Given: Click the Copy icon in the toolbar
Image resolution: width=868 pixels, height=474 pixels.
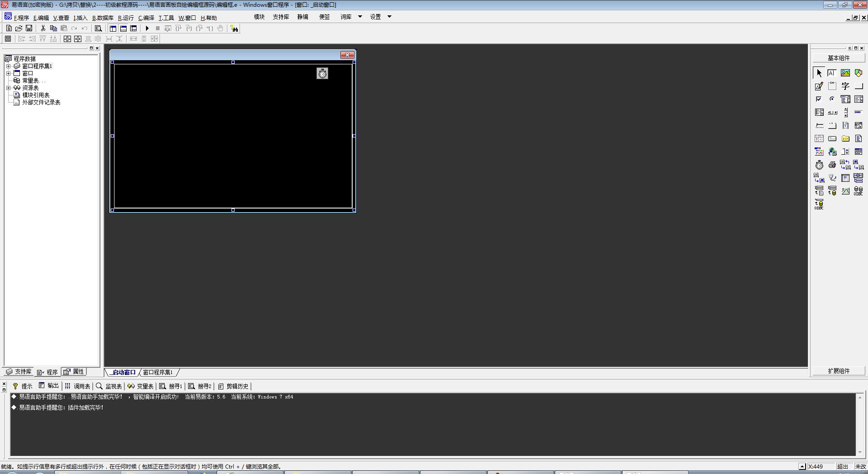Looking at the screenshot, I should click(x=53, y=28).
